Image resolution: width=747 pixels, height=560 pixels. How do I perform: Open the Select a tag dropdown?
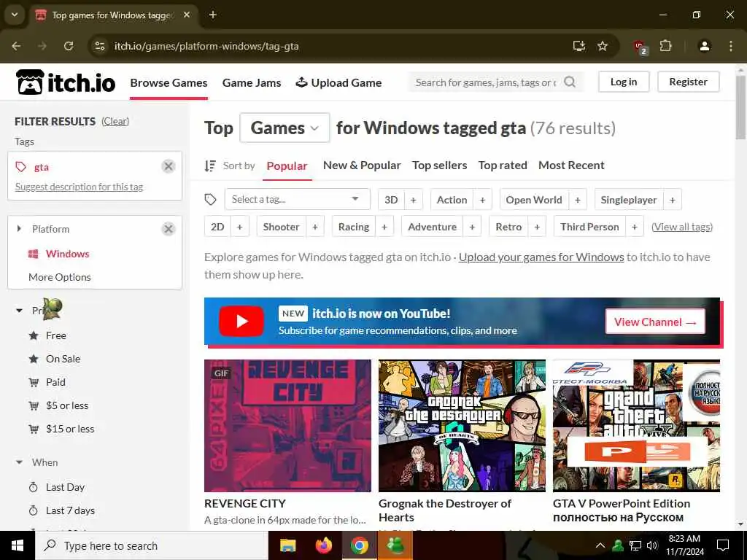298,200
